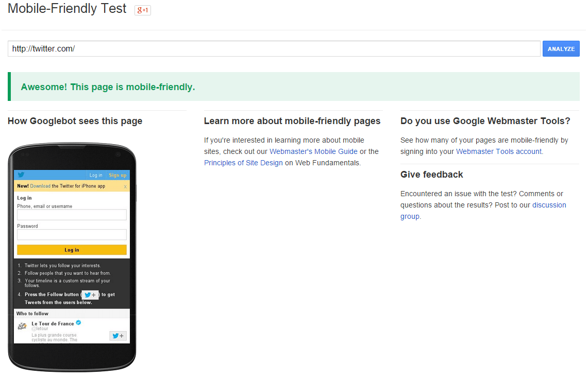
Task: Click the ANALYZE button
Action: [x=561, y=49]
